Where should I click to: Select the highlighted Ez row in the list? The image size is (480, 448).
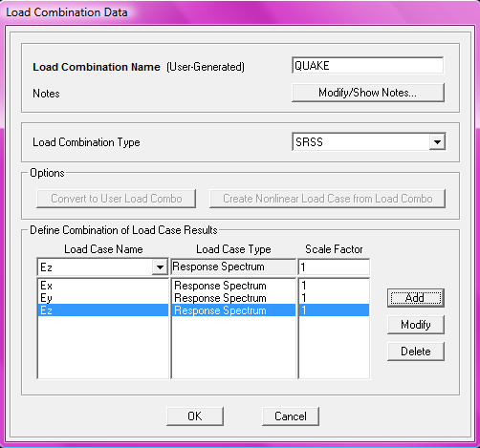[x=103, y=310]
